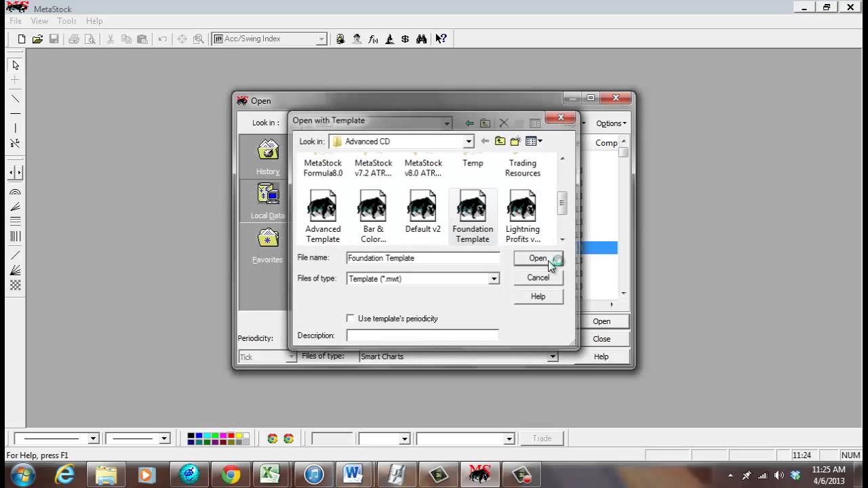Click Help button in Open with Template
Screen dimensions: 868x488
538,296
